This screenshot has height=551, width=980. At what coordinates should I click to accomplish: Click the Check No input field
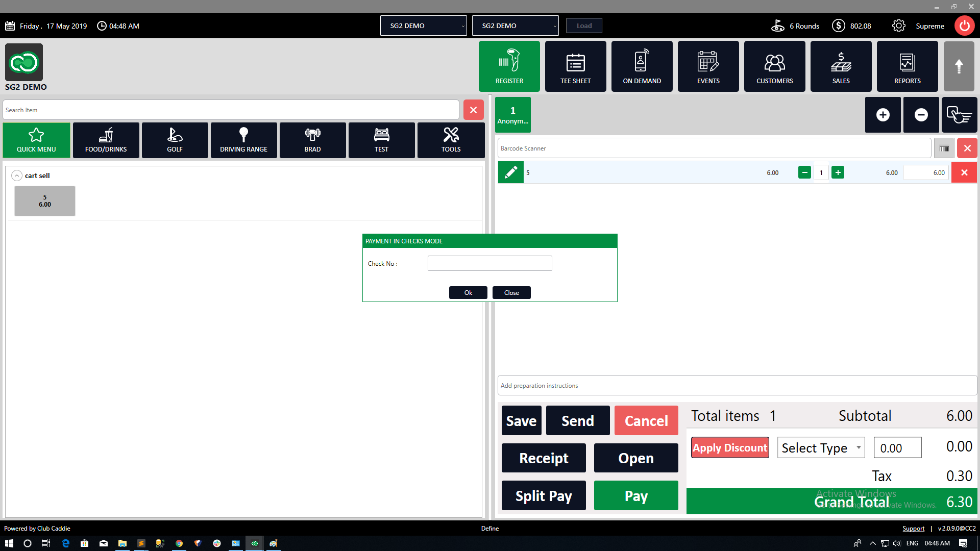point(489,263)
